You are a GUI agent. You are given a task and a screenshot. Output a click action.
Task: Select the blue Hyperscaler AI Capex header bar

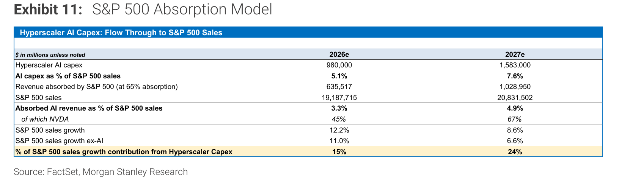(x=308, y=33)
